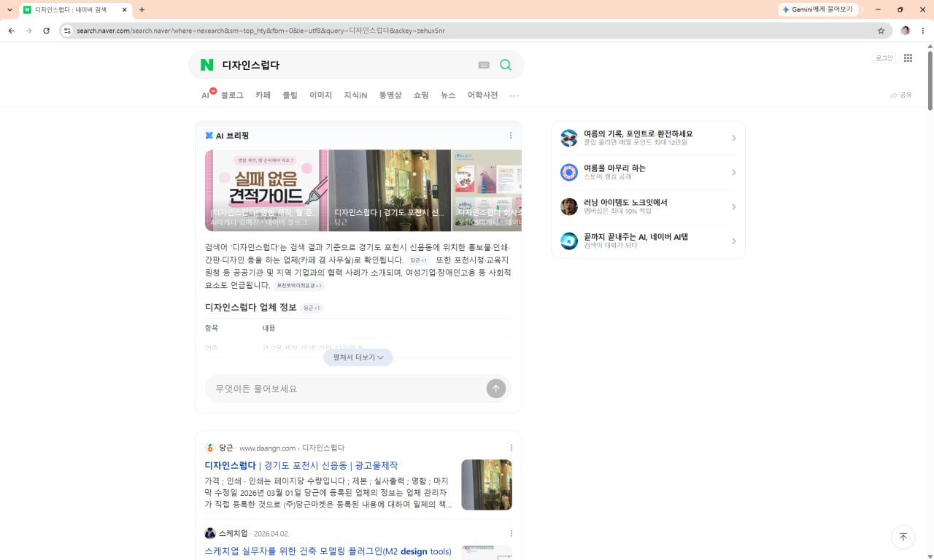934x560 pixels.
Task: Switch to the 쇼핑 tab
Action: click(421, 96)
